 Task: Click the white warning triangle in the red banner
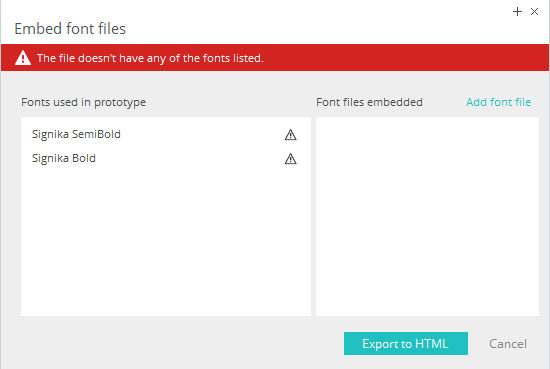(23, 58)
